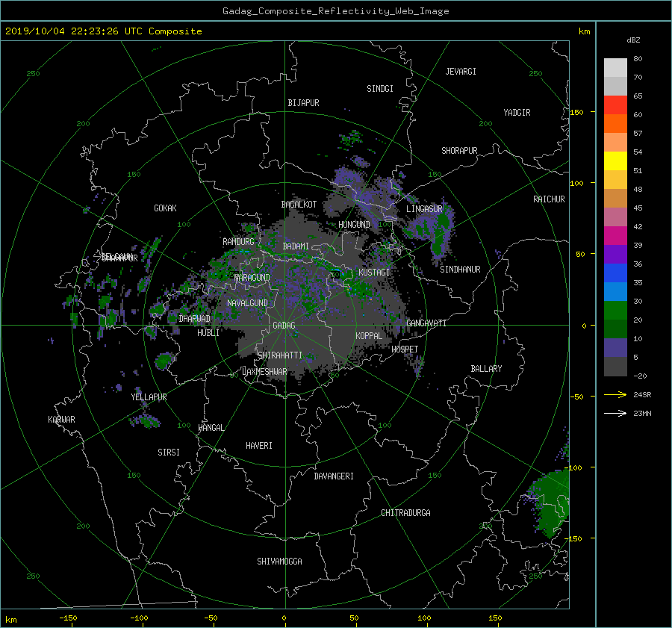Click the 24SR legend label

pyautogui.click(x=642, y=395)
